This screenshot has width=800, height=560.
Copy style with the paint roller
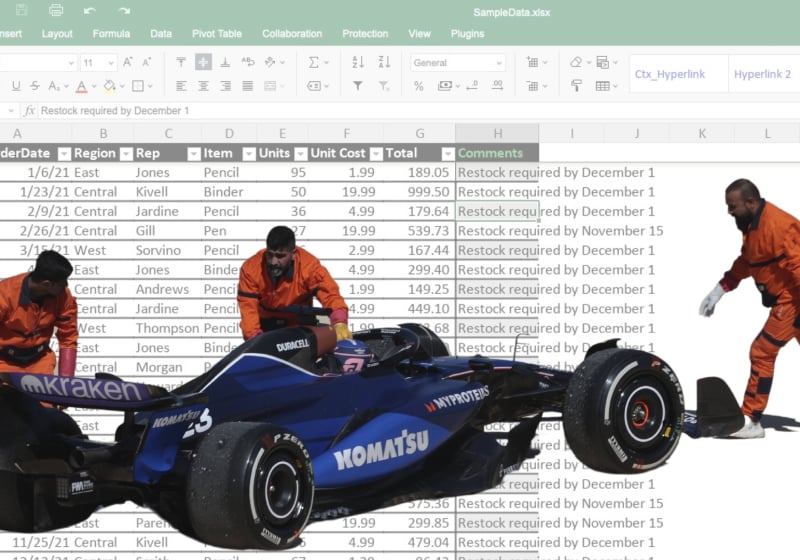[x=577, y=86]
